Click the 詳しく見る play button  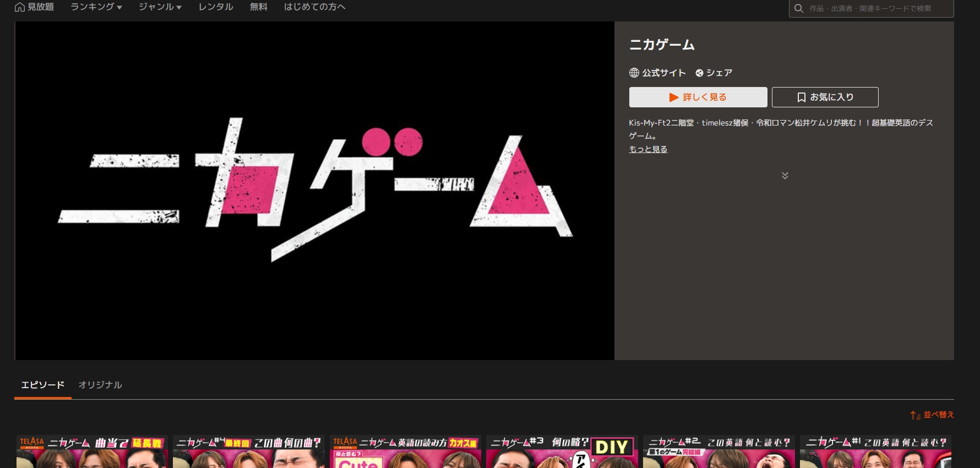pos(698,97)
